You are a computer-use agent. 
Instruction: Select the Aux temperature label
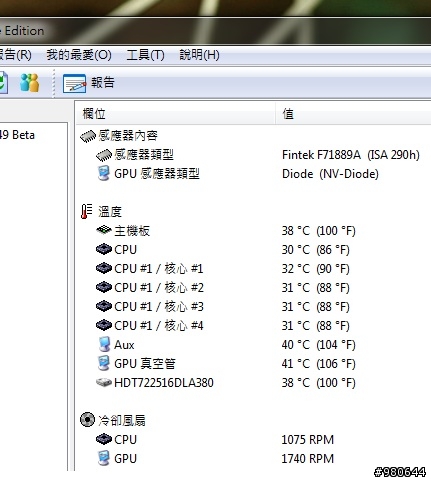click(124, 345)
